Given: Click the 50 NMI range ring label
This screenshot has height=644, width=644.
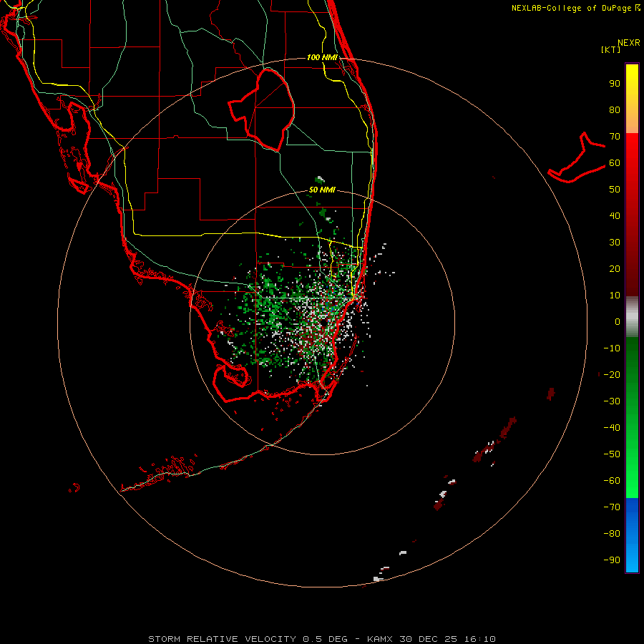Looking at the screenshot, I should (322, 190).
